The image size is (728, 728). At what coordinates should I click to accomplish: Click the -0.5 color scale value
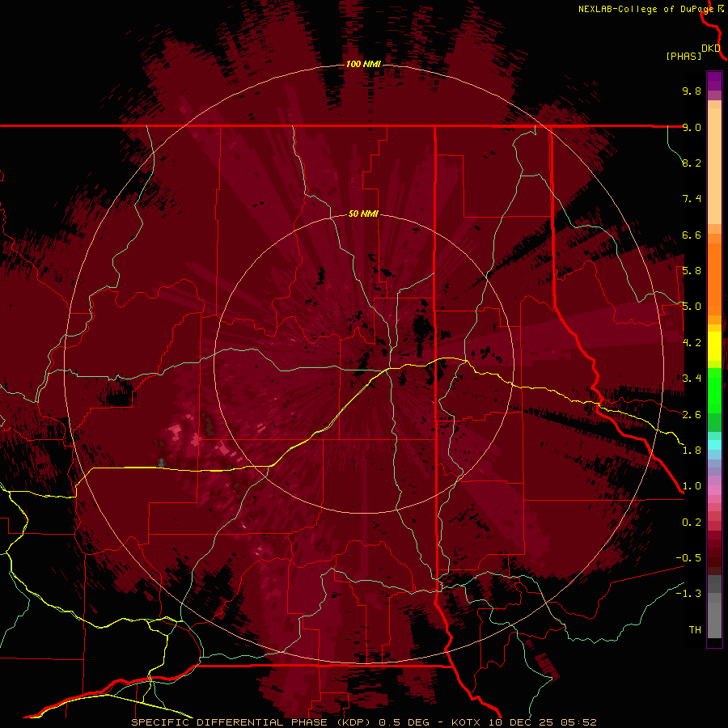tap(688, 558)
